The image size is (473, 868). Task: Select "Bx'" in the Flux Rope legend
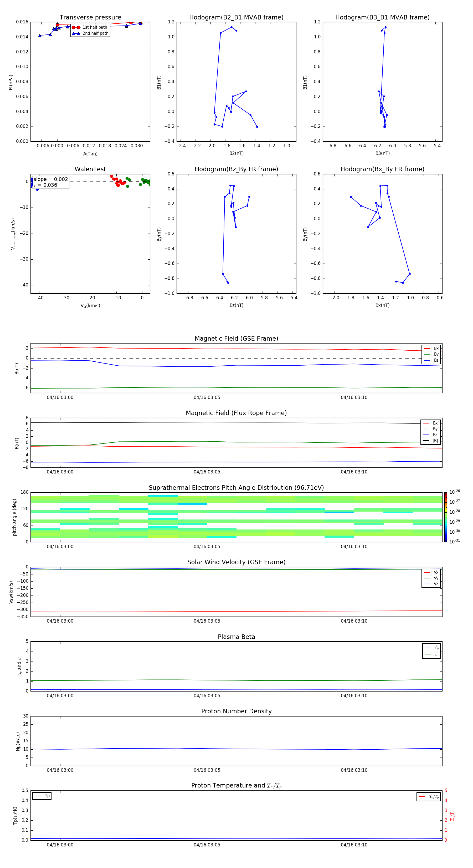click(x=436, y=423)
